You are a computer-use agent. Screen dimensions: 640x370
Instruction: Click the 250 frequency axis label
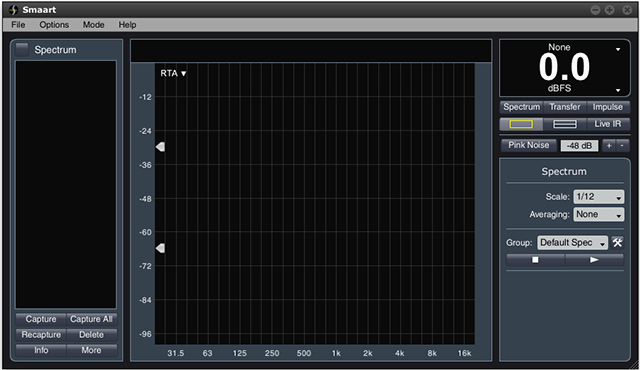coord(272,353)
